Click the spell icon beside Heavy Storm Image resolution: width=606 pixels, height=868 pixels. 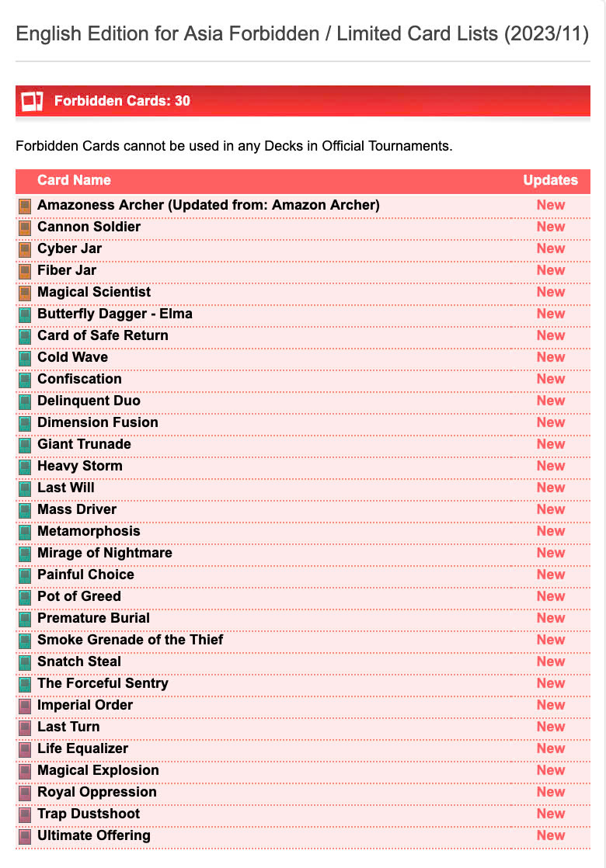25,467
